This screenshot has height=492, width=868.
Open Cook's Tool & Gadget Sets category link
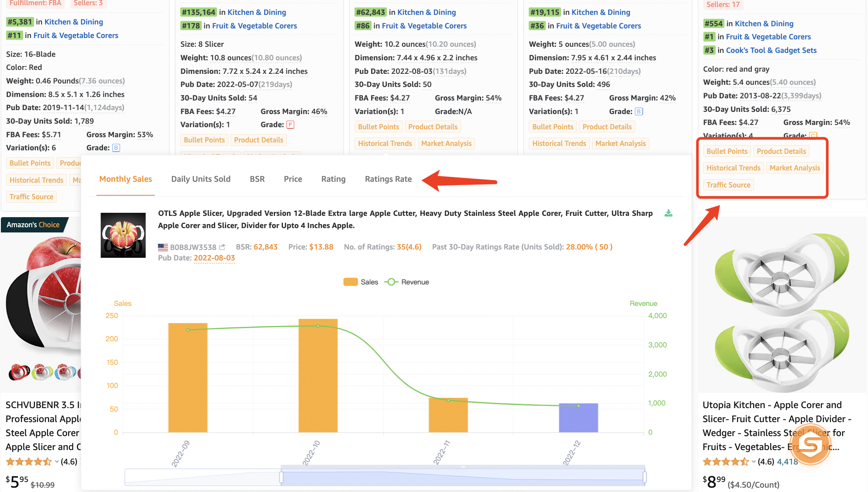pyautogui.click(x=771, y=50)
